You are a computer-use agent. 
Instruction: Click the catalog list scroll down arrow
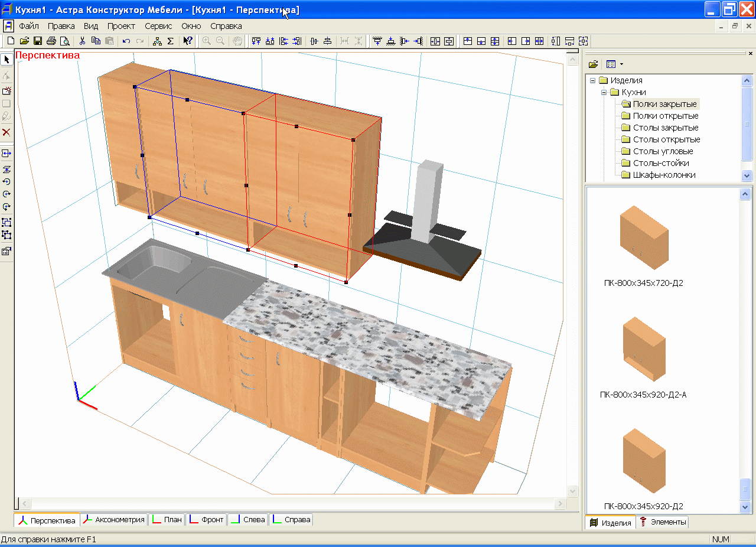745,507
